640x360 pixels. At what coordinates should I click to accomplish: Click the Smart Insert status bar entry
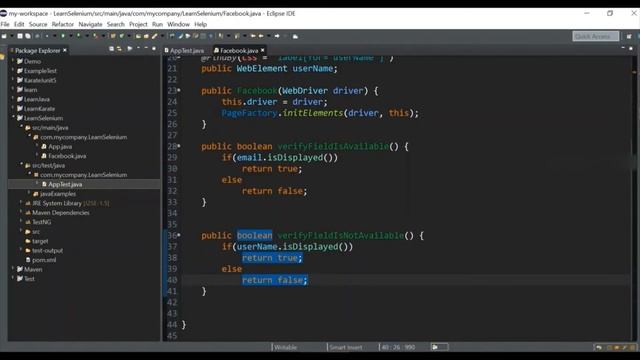click(x=346, y=347)
